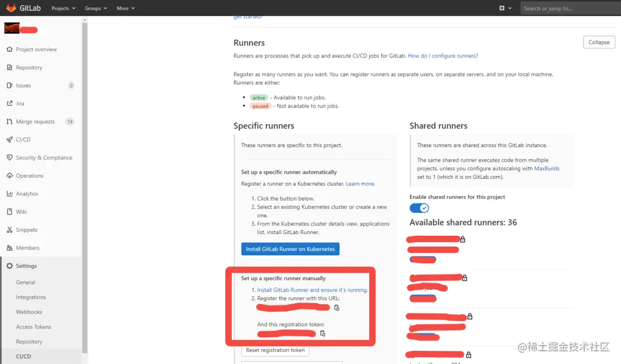Click the Issues count badge 0
The height and width of the screenshot is (364, 621).
[71, 86]
